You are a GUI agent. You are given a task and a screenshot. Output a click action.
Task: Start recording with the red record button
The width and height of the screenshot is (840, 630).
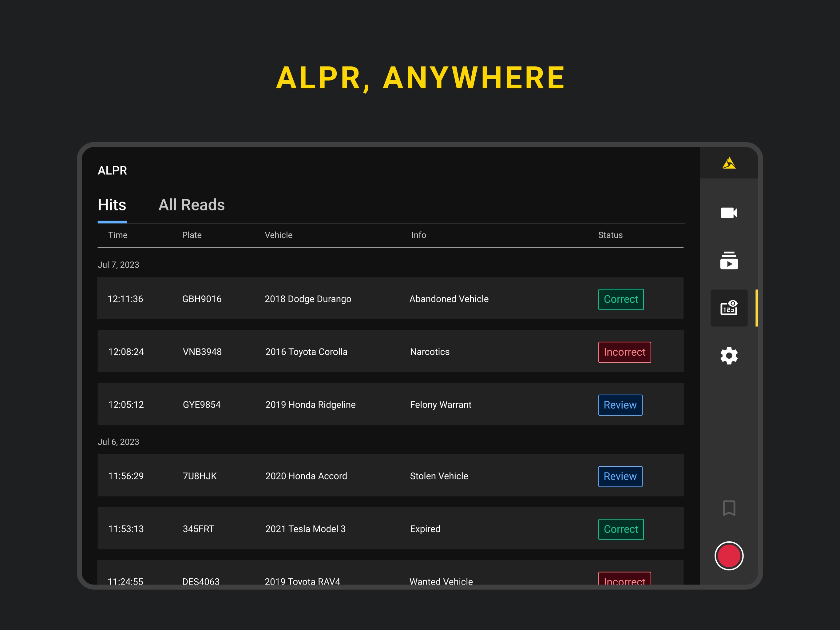[729, 556]
